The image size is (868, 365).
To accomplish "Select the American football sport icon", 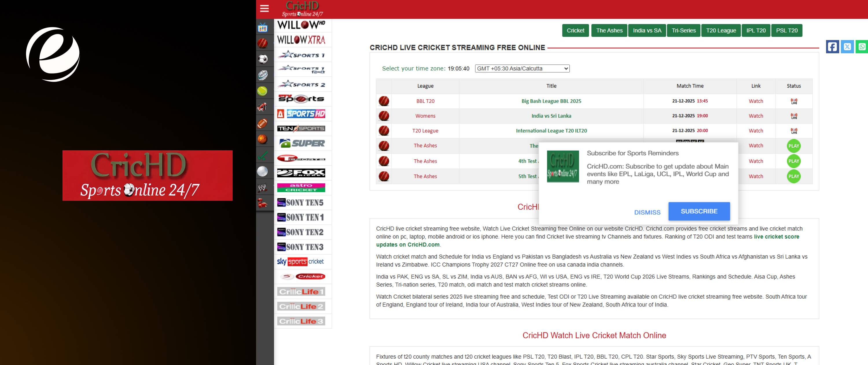I will pyautogui.click(x=262, y=123).
